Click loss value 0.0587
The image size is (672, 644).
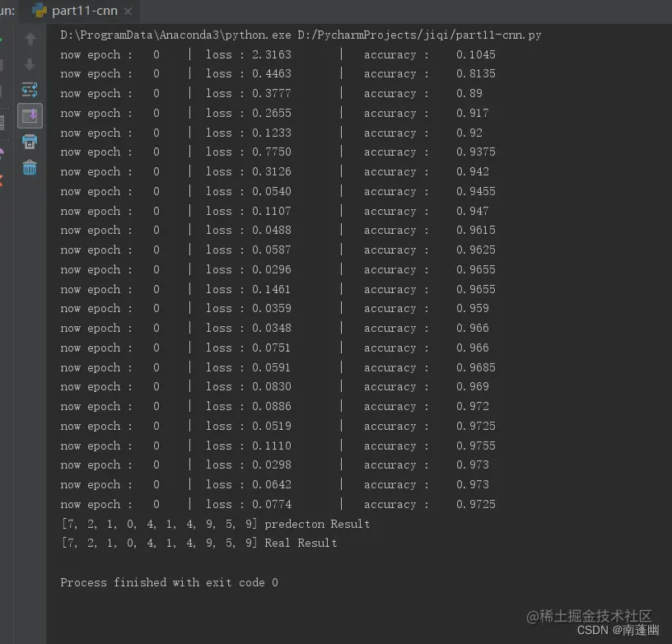[x=272, y=250]
